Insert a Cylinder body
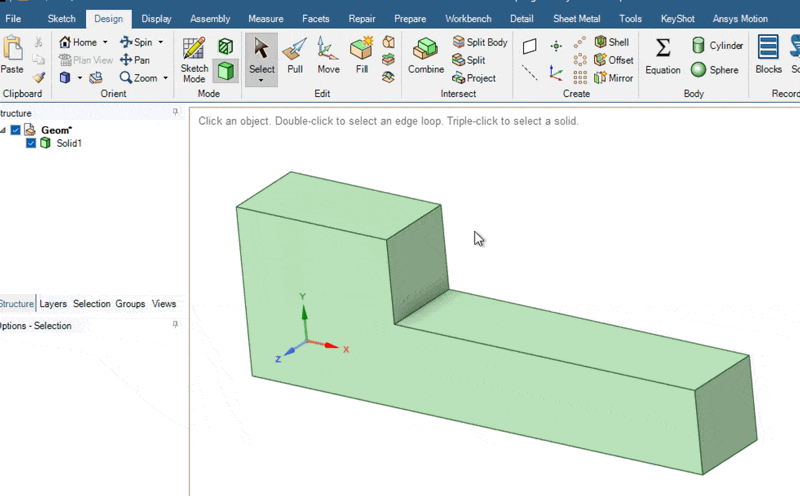 (x=717, y=45)
